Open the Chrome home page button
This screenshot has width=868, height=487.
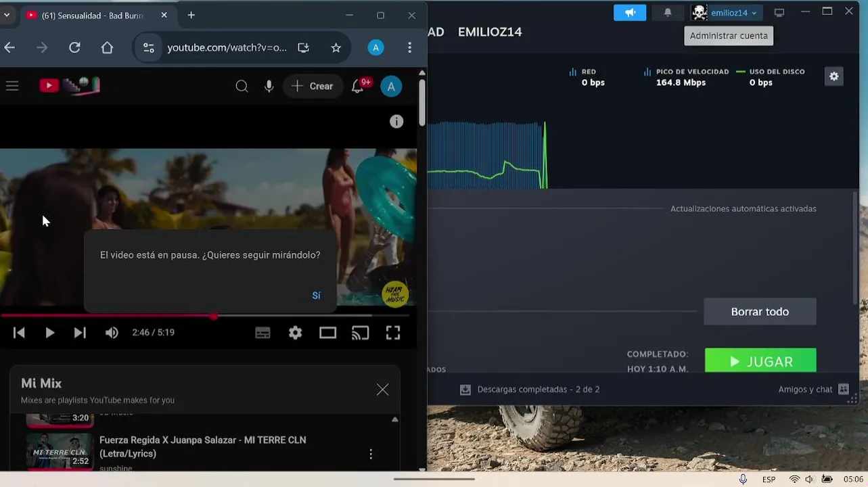click(x=107, y=47)
